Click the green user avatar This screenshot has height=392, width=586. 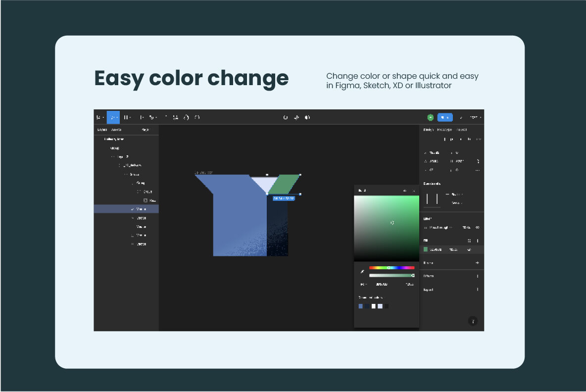point(431,117)
